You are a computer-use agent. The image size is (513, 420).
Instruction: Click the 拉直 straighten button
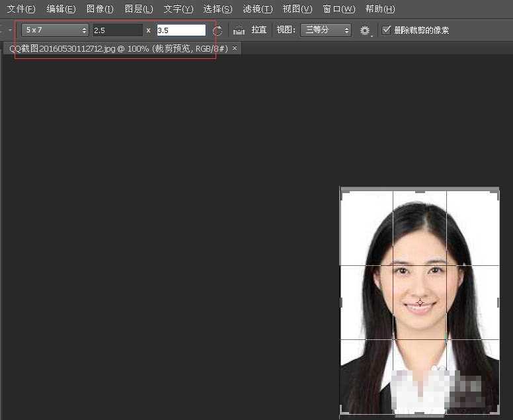[259, 30]
